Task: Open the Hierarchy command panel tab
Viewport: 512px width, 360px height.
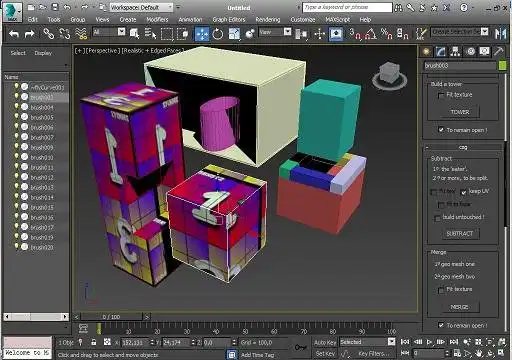Action: (455, 51)
